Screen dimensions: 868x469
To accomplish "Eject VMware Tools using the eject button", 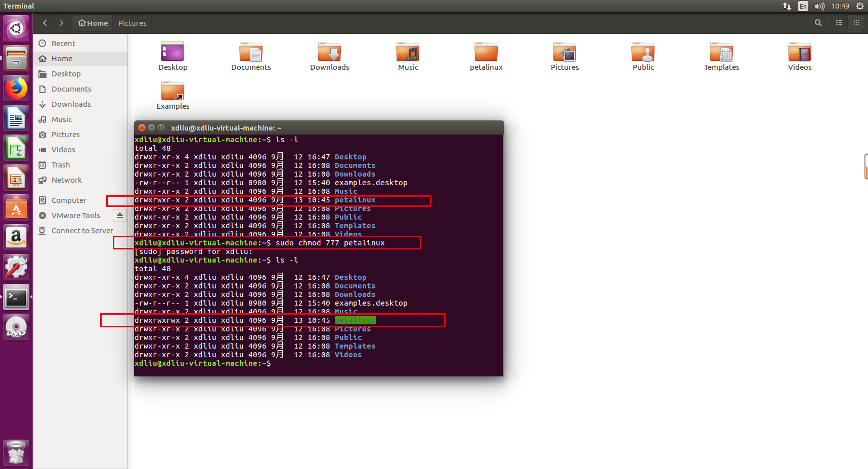I will (x=119, y=215).
